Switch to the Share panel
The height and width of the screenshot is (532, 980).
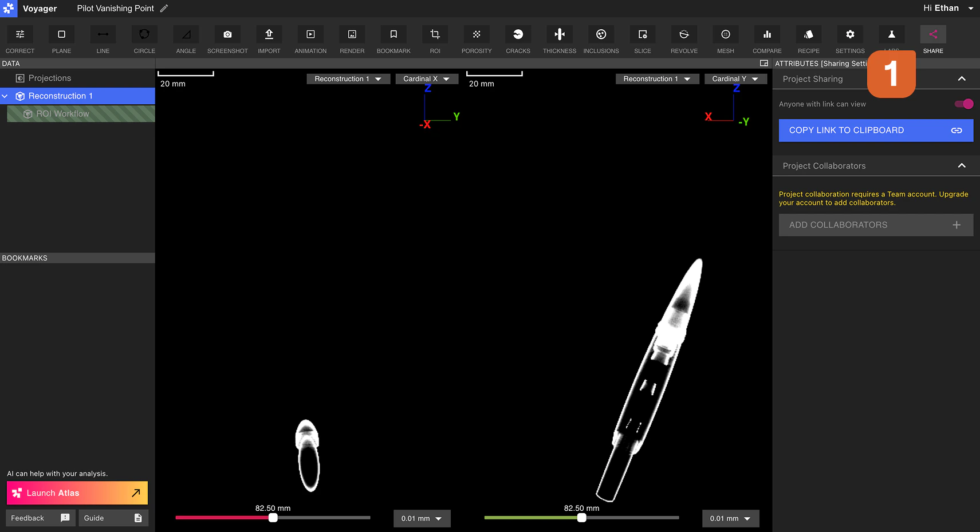click(x=932, y=38)
